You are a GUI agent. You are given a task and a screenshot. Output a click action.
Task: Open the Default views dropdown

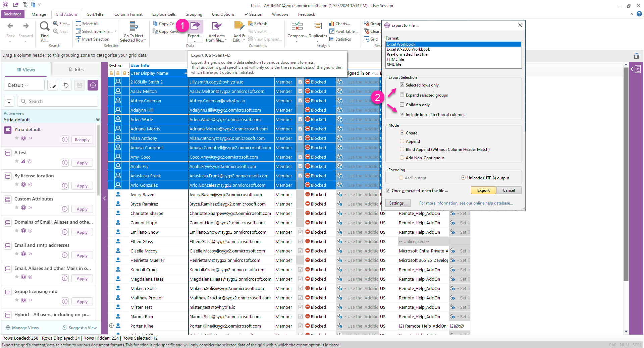[x=24, y=85]
